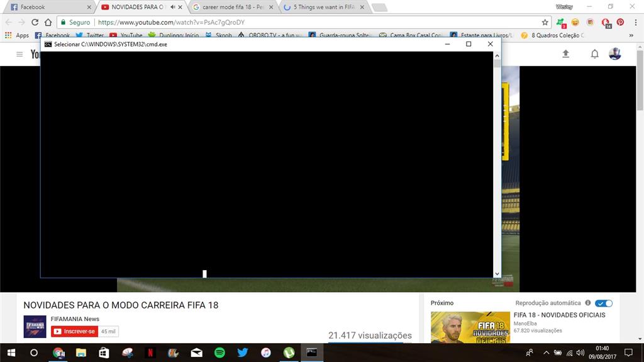The image size is (644, 362).
Task: Select the cmd.exe taskbar button
Action: [312, 353]
